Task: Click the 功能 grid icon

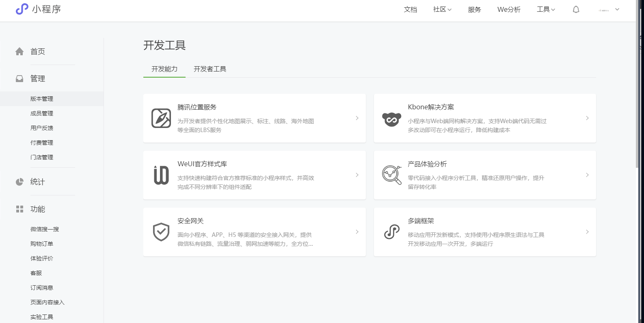Action: (x=19, y=209)
